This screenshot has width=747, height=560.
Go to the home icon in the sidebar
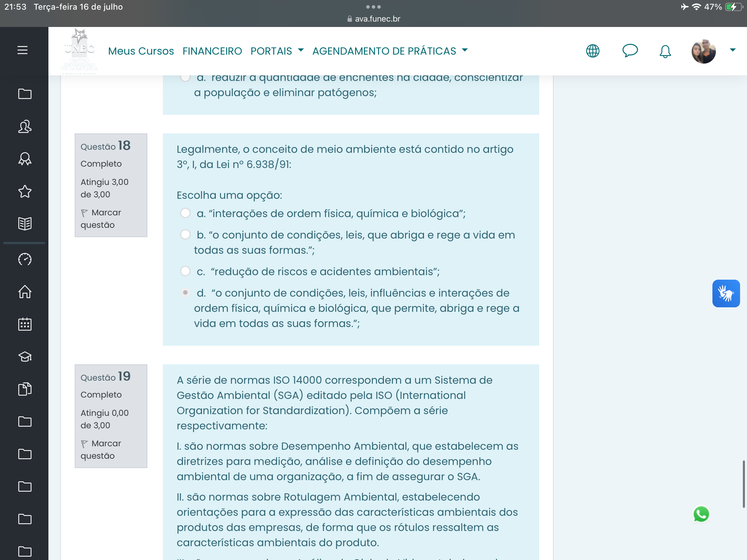(25, 291)
